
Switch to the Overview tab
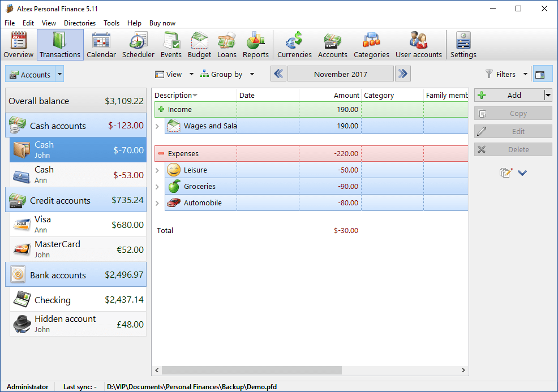coord(18,44)
